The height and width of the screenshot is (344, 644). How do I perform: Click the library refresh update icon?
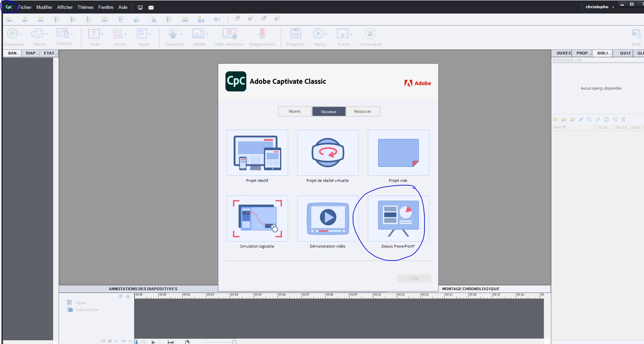tap(607, 120)
